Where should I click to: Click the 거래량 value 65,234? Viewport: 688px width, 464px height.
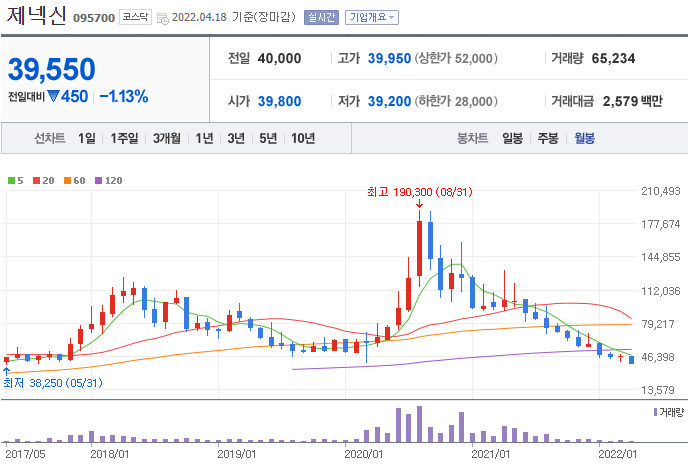[613, 58]
